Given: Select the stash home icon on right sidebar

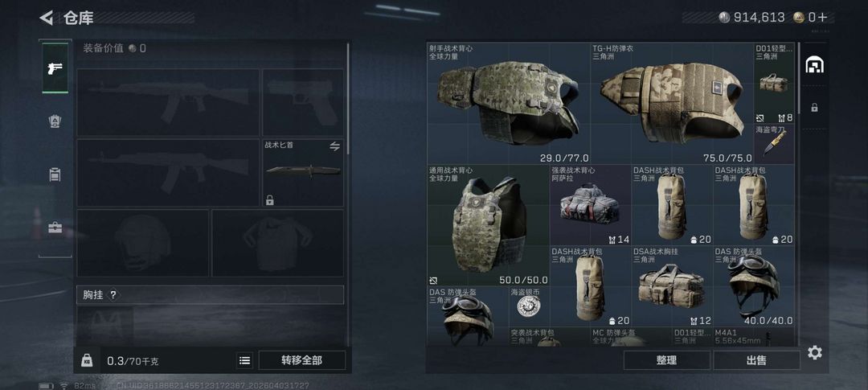Looking at the screenshot, I should click(814, 65).
